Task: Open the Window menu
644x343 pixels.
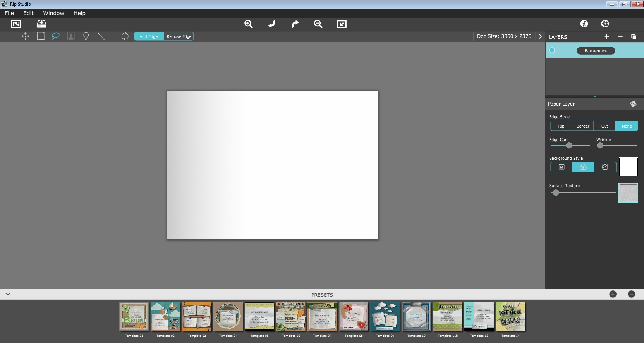Action: click(53, 13)
